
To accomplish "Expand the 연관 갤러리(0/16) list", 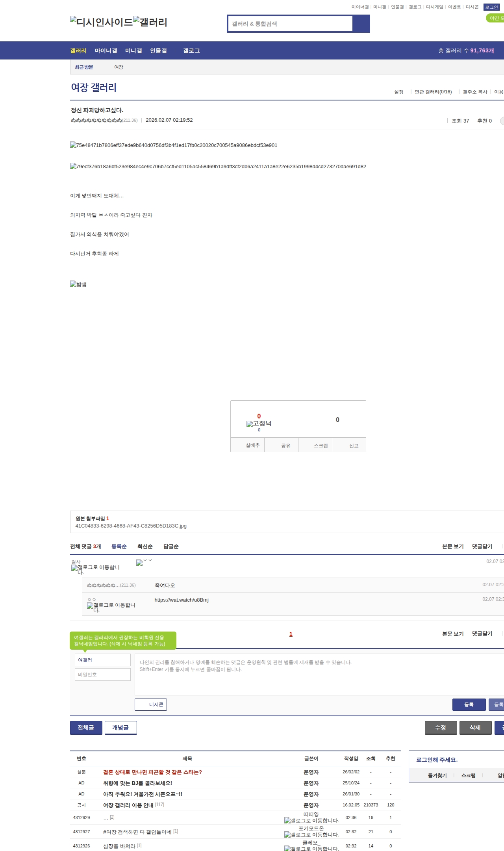I will (x=433, y=92).
